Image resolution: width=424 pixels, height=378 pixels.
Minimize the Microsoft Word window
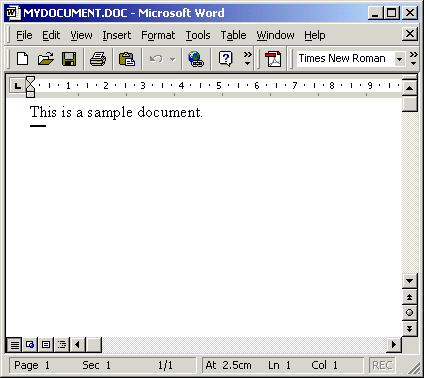376,13
